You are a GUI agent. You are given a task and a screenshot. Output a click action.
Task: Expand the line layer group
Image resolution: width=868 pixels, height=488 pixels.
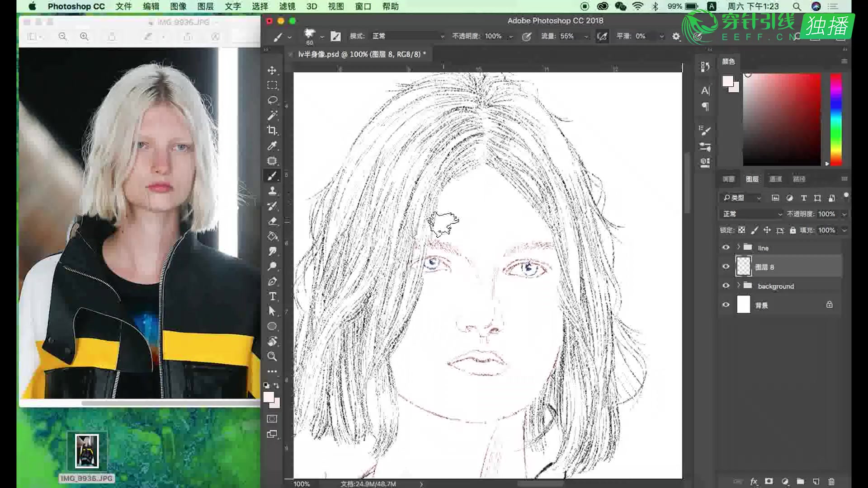(738, 247)
